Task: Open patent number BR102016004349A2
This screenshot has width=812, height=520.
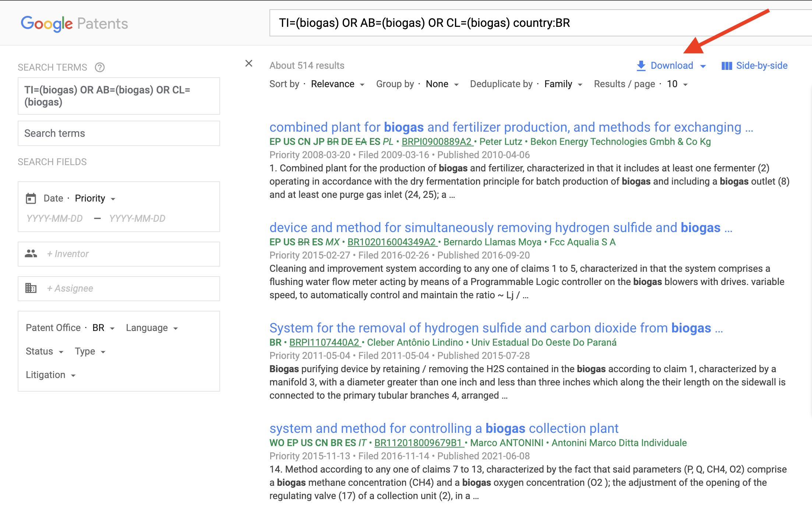Action: 392,242
